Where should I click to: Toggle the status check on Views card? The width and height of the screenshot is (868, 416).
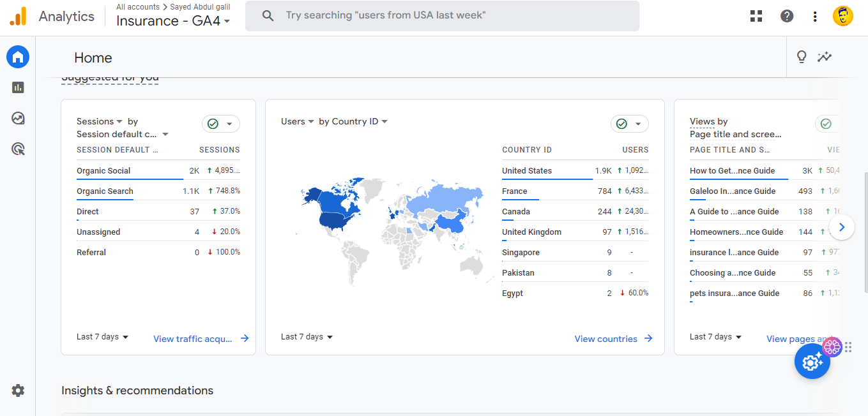tap(826, 124)
